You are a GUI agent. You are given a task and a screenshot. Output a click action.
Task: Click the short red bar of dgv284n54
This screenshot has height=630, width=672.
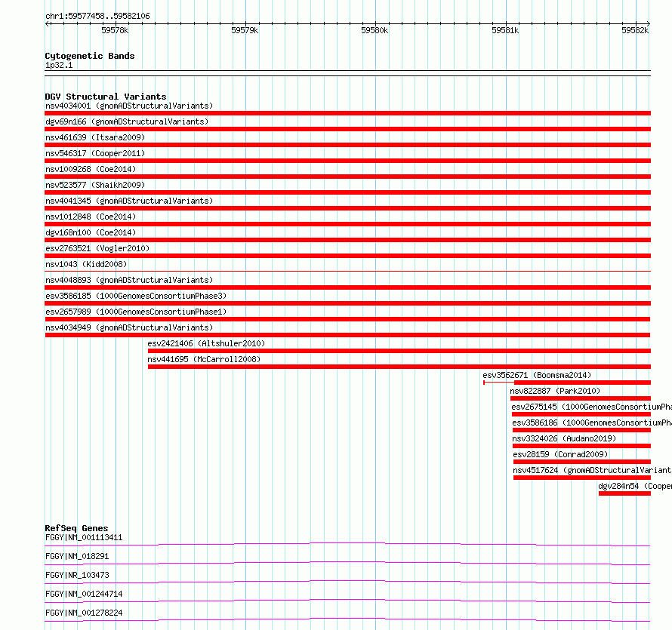(x=624, y=493)
